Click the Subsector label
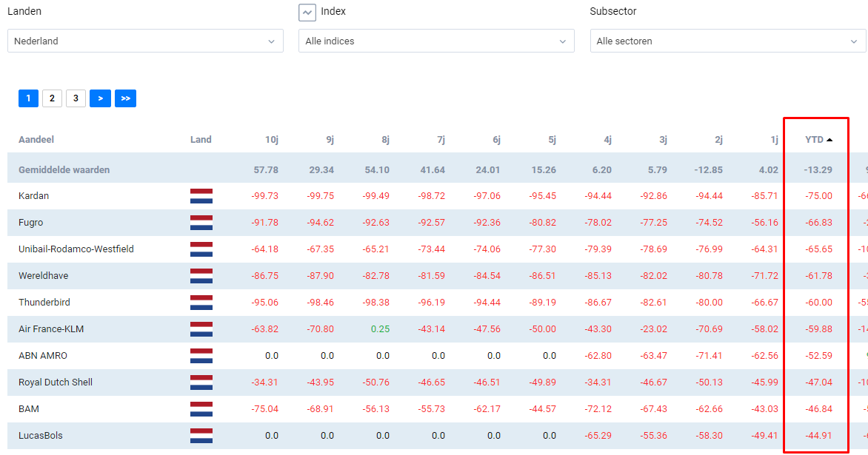This screenshot has width=868, height=455. point(613,11)
